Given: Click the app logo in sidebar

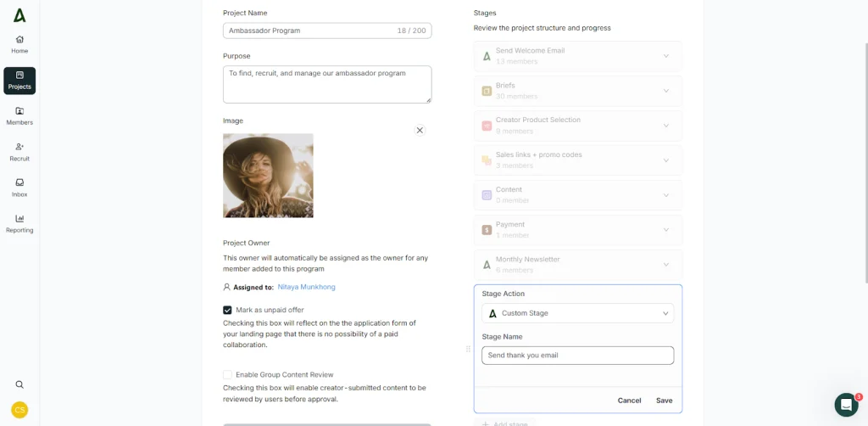Looking at the screenshot, I should (x=19, y=14).
